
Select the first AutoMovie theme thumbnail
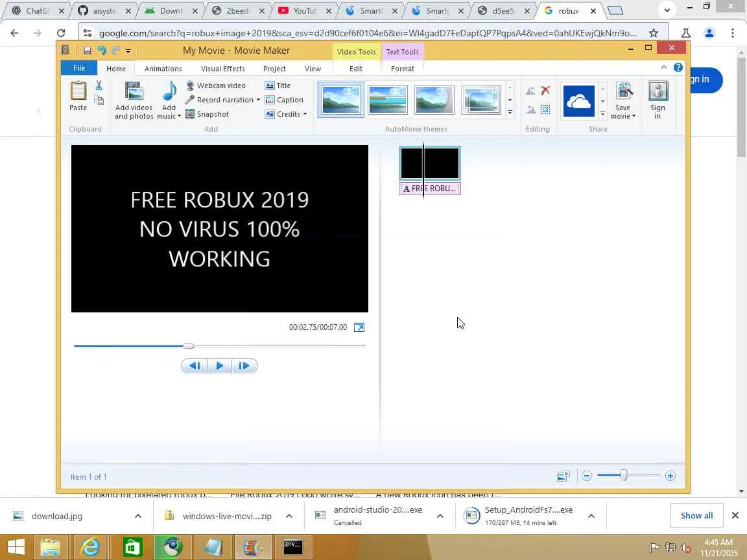(341, 100)
